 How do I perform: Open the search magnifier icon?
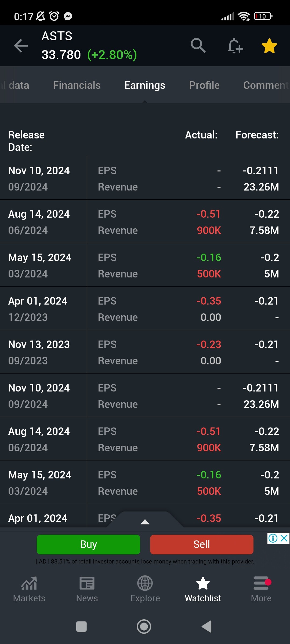pos(198,46)
